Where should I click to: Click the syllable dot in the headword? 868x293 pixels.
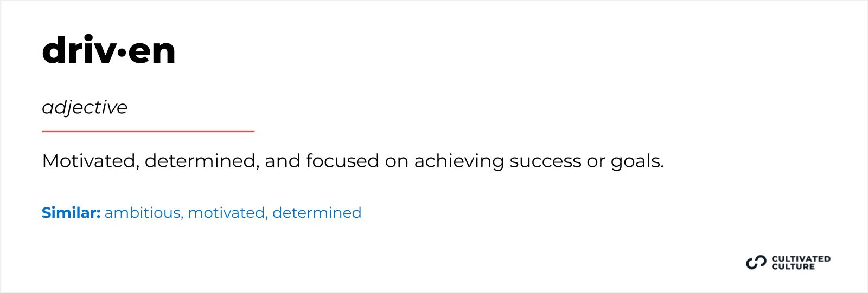(x=122, y=53)
